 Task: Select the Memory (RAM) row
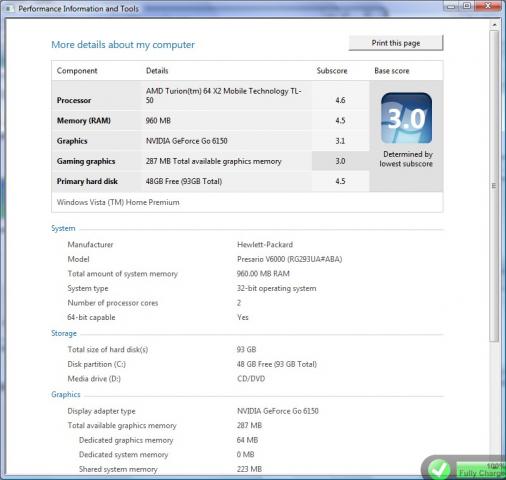210,120
